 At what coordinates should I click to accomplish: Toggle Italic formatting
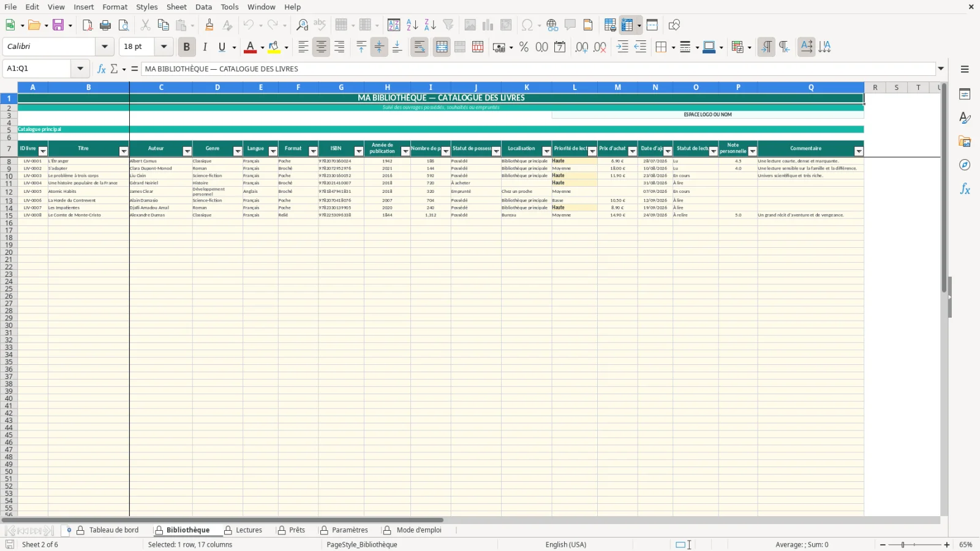click(x=205, y=47)
